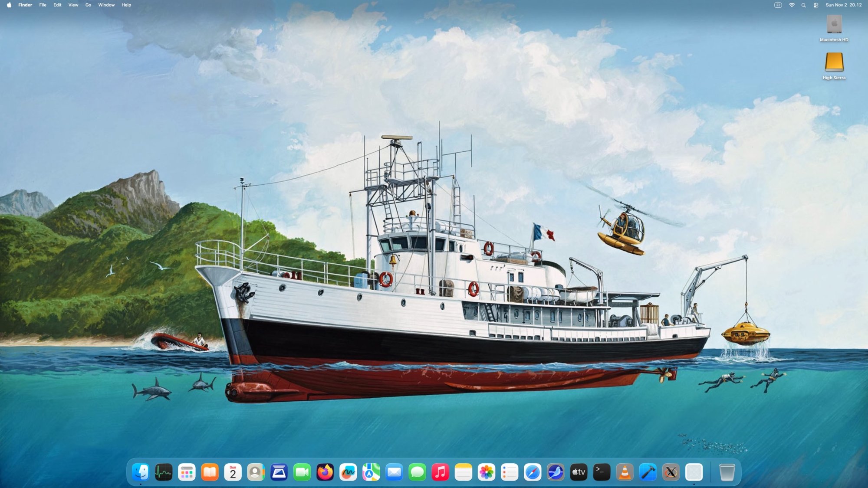
Task: Select the Macintosh HD drive icon
Action: point(834,25)
